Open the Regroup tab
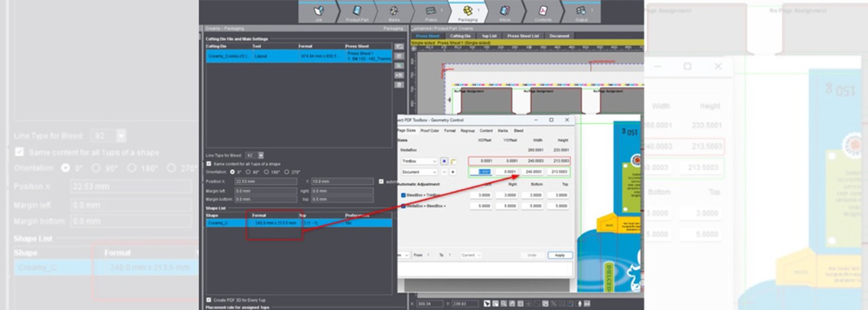This screenshot has width=868, height=310. pyautogui.click(x=467, y=131)
